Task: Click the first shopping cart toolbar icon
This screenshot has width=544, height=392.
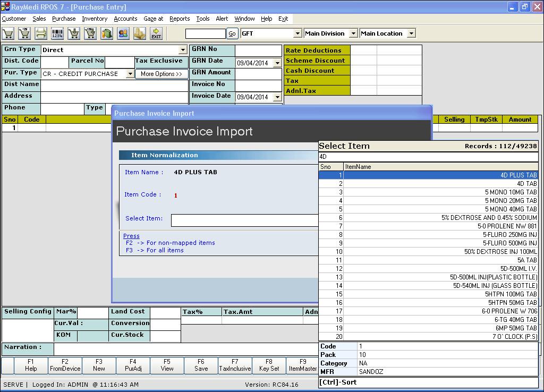Action: tap(8, 33)
